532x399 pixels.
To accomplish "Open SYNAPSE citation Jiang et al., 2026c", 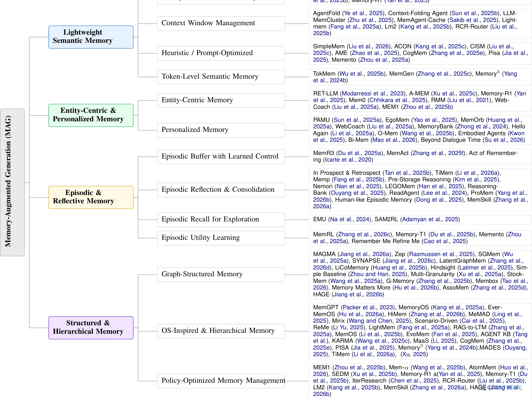I will coord(409,261).
